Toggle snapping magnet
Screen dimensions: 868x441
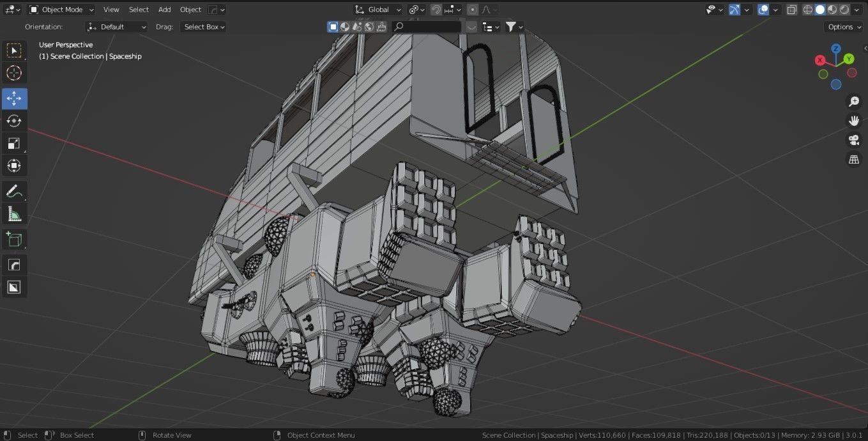[436, 10]
